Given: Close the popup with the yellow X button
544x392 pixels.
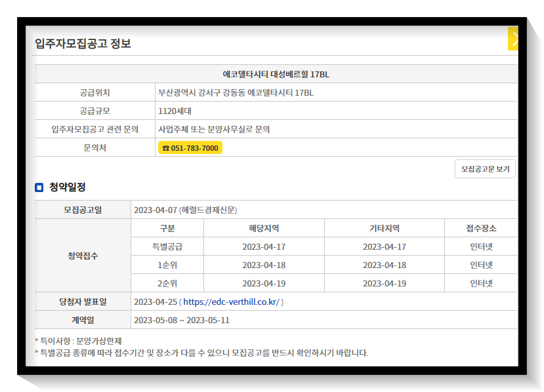Looking at the screenshot, I should (513, 39).
